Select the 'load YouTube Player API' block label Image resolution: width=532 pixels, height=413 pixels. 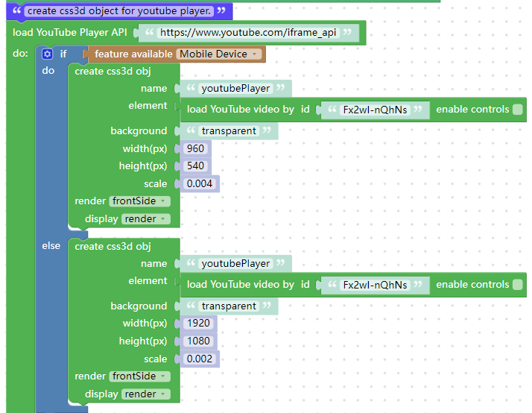70,33
